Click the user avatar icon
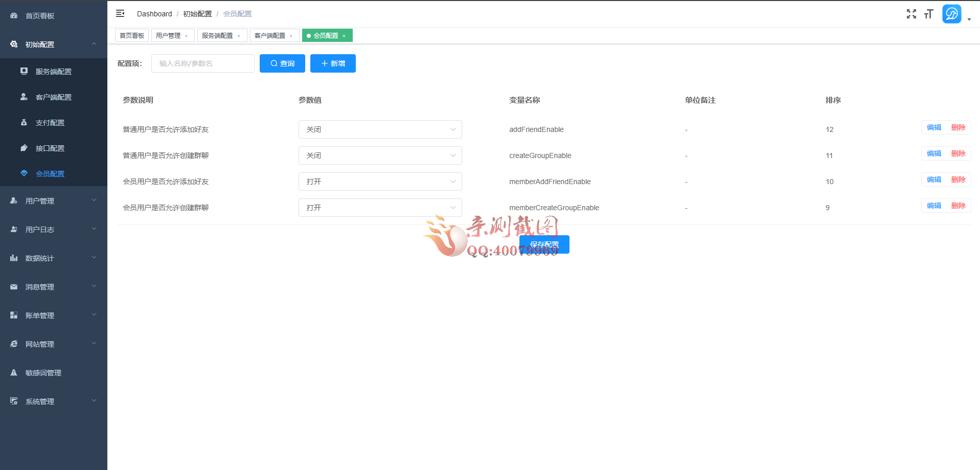The height and width of the screenshot is (470, 980). click(951, 14)
